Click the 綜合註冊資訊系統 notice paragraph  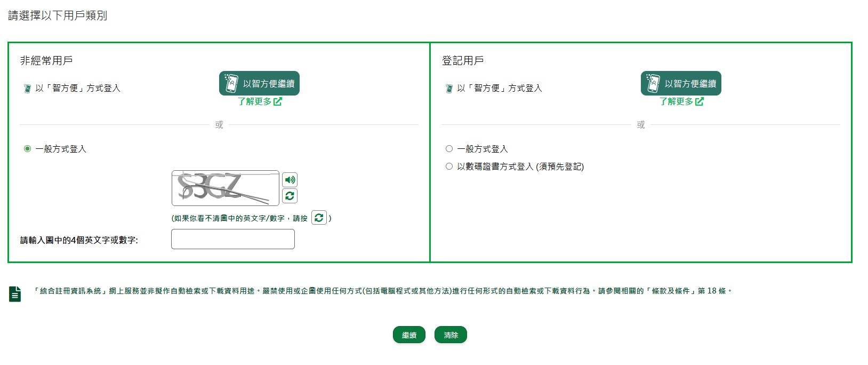click(x=383, y=291)
